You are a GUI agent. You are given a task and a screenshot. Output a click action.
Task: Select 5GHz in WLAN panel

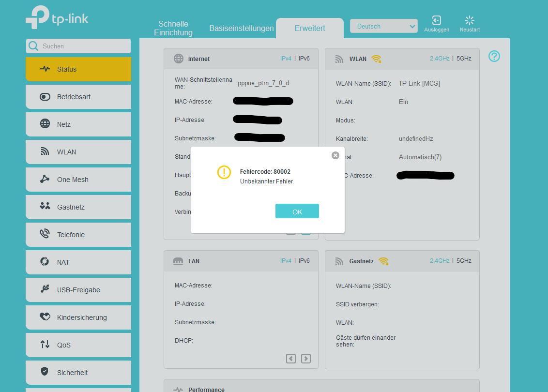tap(464, 59)
